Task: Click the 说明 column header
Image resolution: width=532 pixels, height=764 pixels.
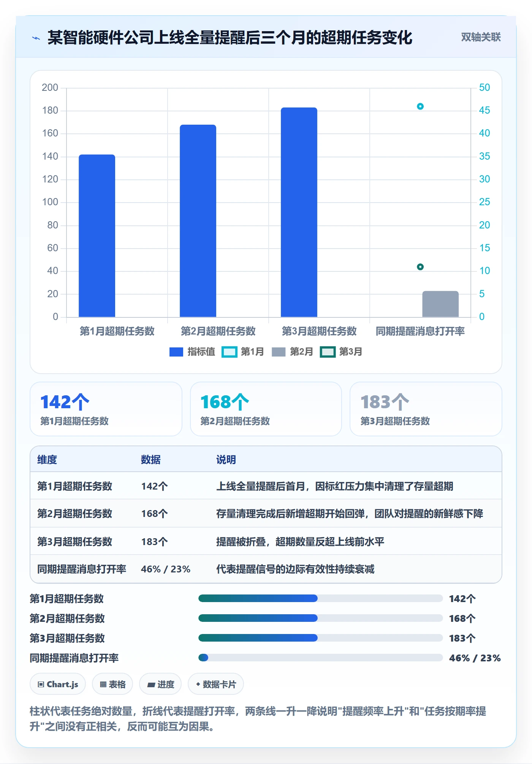Action: point(226,460)
